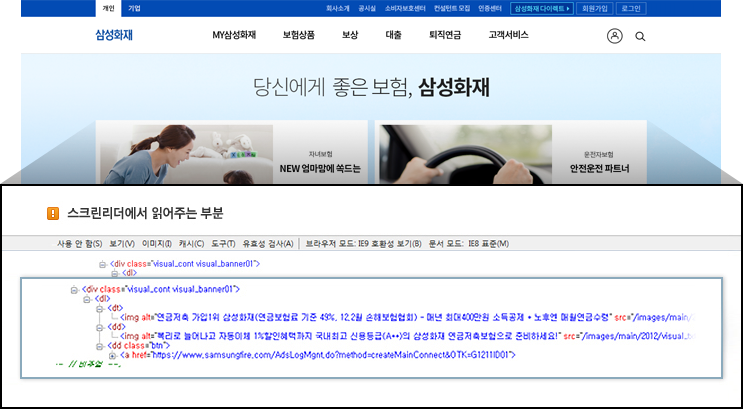743x409 pixels.
Task: Open the 소비자보호센터 link
Action: 405,9
